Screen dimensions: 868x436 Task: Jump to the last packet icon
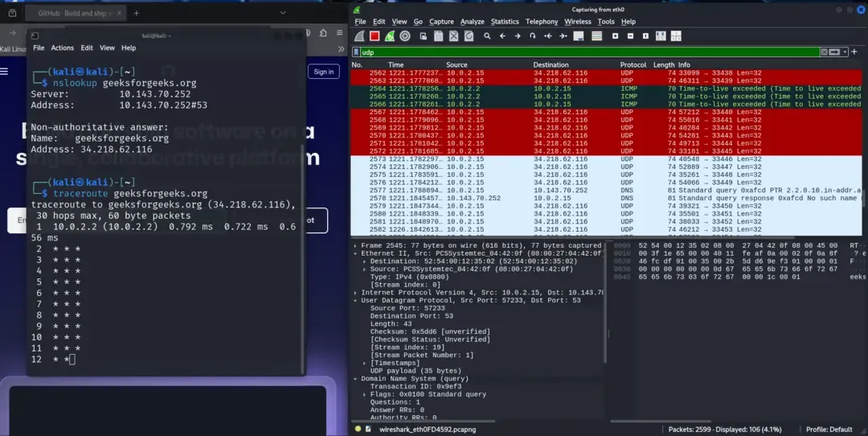(563, 36)
